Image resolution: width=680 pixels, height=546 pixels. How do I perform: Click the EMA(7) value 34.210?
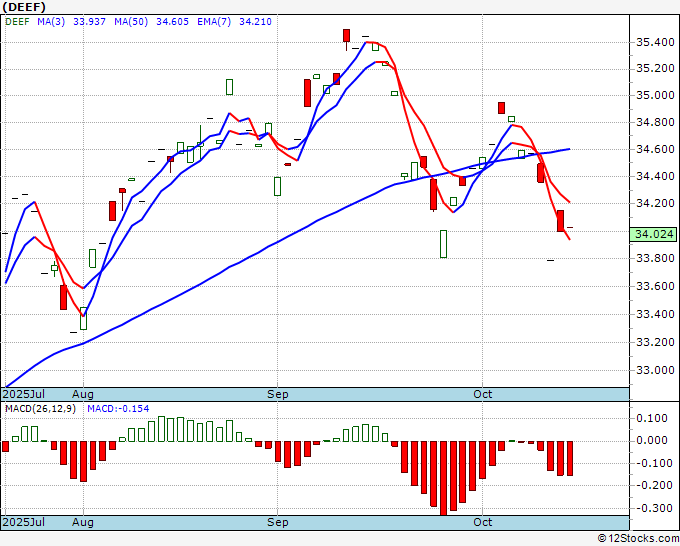pyautogui.click(x=255, y=22)
